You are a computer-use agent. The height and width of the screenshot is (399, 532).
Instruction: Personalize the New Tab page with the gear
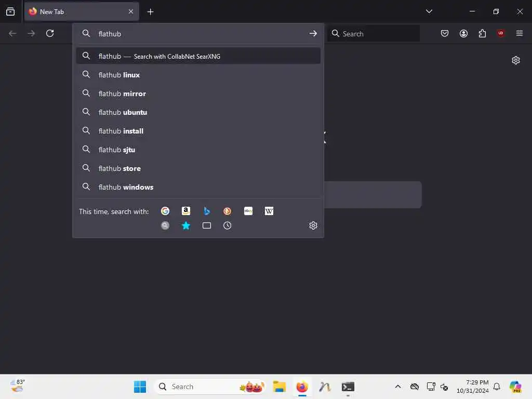coord(516,60)
